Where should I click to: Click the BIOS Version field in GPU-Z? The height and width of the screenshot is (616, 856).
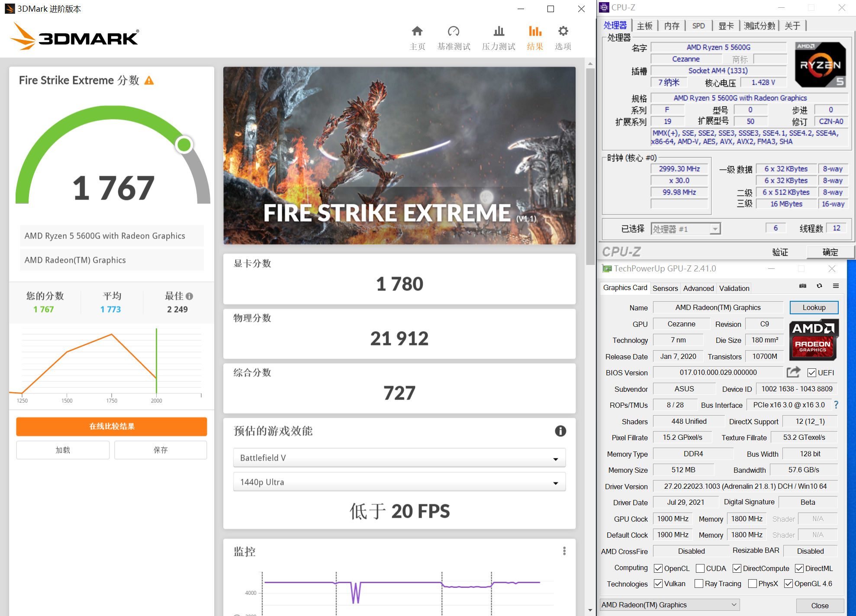click(718, 372)
